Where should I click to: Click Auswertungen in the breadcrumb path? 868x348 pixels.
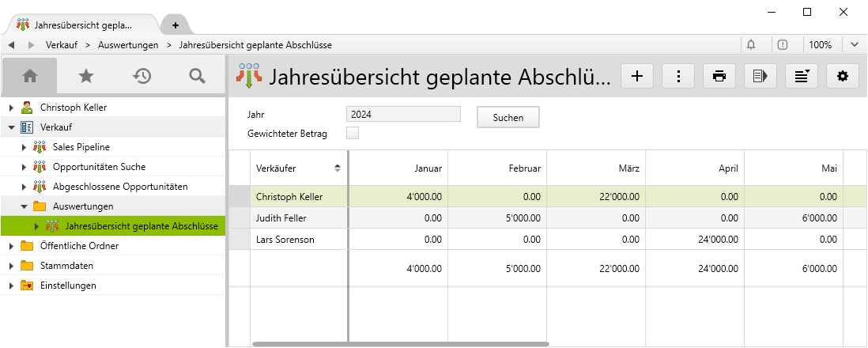click(x=128, y=45)
